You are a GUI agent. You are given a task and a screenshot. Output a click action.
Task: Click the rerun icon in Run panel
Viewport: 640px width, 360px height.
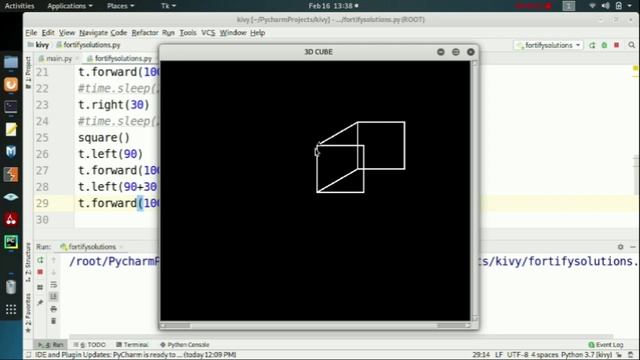(40, 260)
